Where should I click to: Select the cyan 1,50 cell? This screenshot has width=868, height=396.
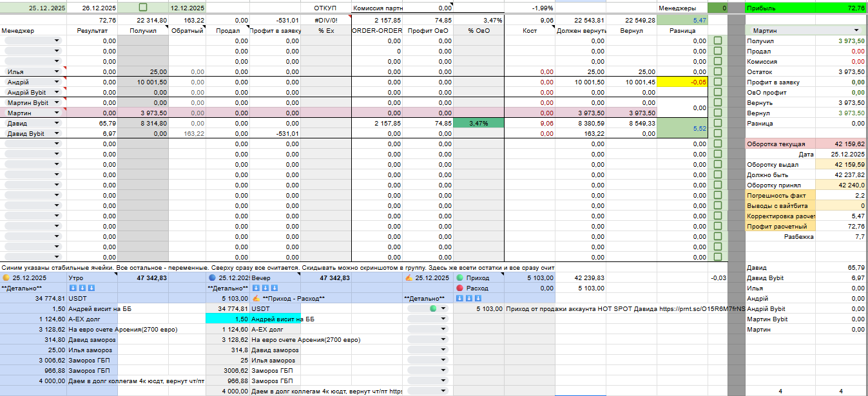tap(229, 319)
